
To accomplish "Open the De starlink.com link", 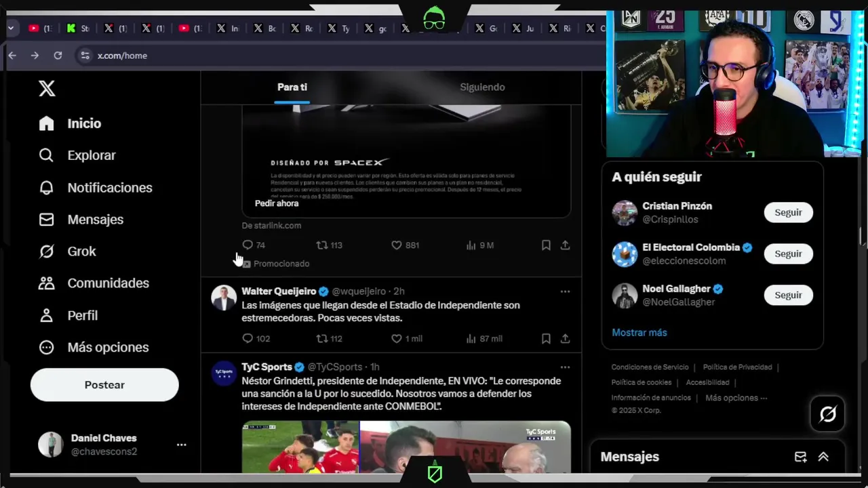I will click(x=271, y=226).
